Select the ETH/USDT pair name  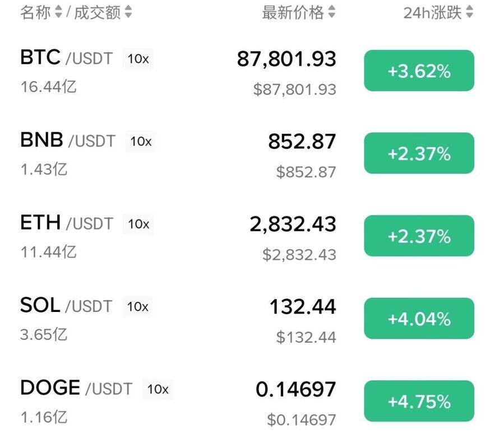pyautogui.click(x=66, y=223)
